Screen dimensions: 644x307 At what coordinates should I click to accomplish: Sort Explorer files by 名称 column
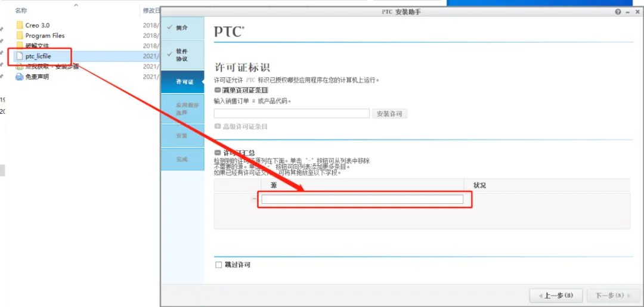pos(21,10)
